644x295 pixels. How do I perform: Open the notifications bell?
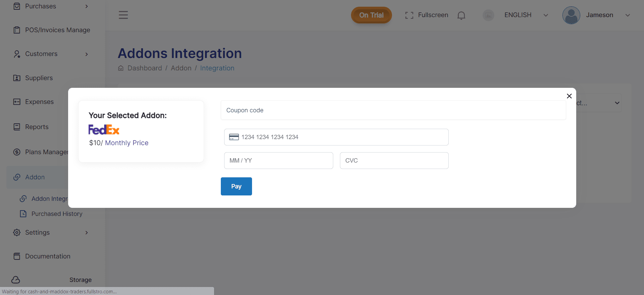tap(461, 15)
